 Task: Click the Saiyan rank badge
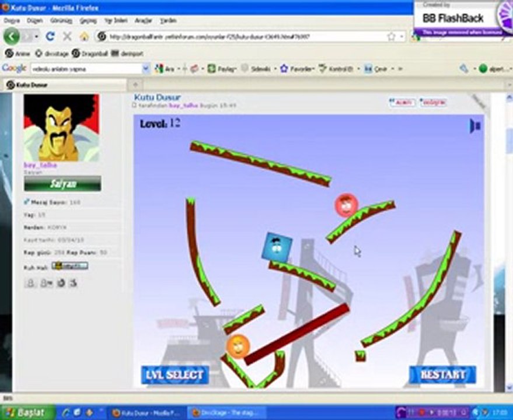tap(62, 184)
